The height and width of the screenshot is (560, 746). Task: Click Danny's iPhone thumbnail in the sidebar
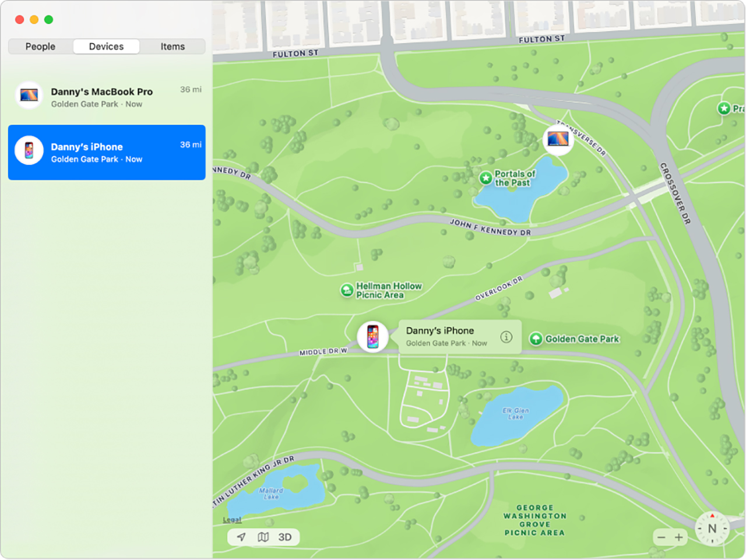[x=29, y=152]
